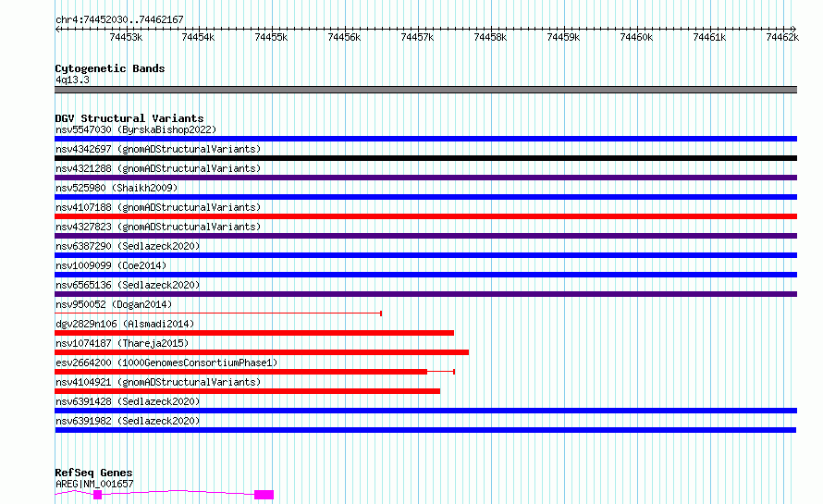Click the blue bar under nsv6391428

point(425,411)
